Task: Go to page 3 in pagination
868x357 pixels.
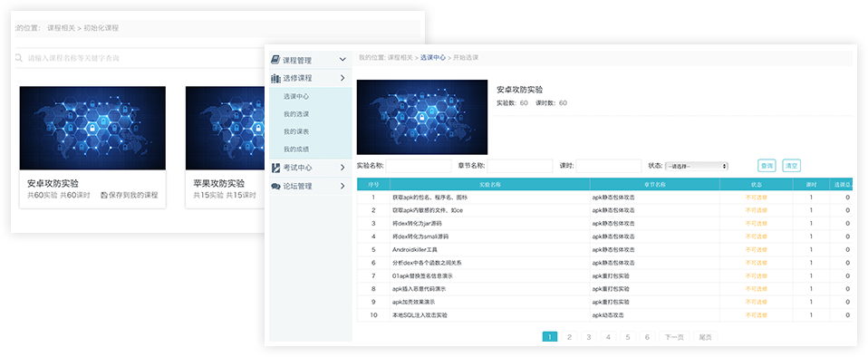Action: point(589,336)
